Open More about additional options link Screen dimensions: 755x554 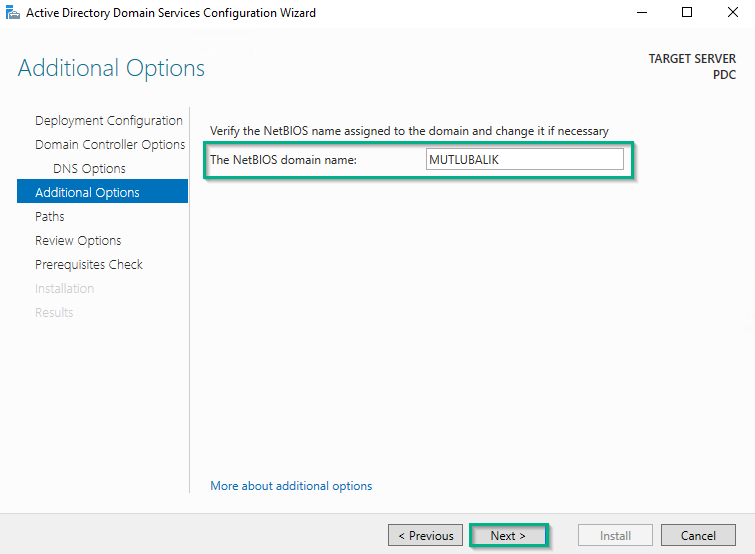pyautogui.click(x=291, y=486)
